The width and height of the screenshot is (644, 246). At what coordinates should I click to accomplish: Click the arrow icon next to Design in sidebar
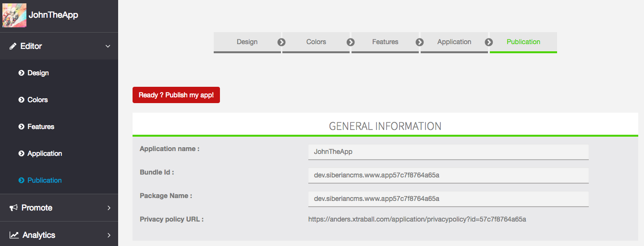coord(21,73)
